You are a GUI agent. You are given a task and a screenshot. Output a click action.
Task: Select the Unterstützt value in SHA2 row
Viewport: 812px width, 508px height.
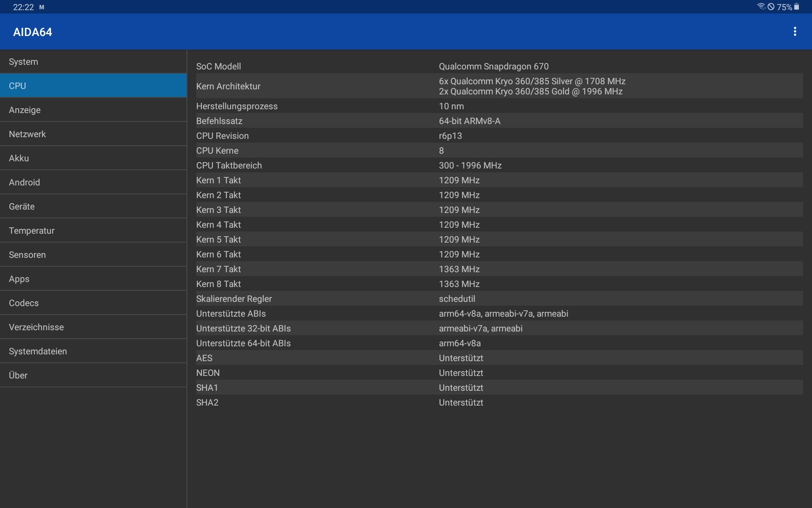click(461, 403)
